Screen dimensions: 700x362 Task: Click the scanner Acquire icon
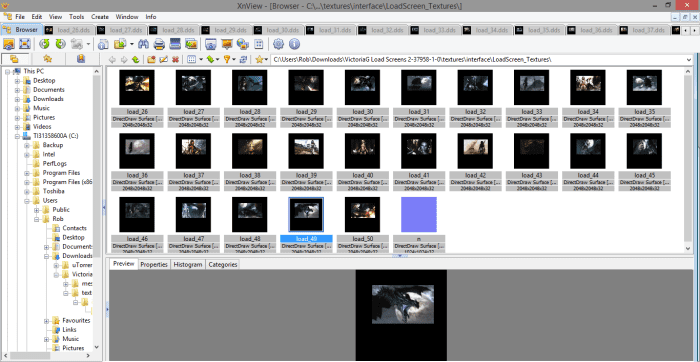coord(175,44)
